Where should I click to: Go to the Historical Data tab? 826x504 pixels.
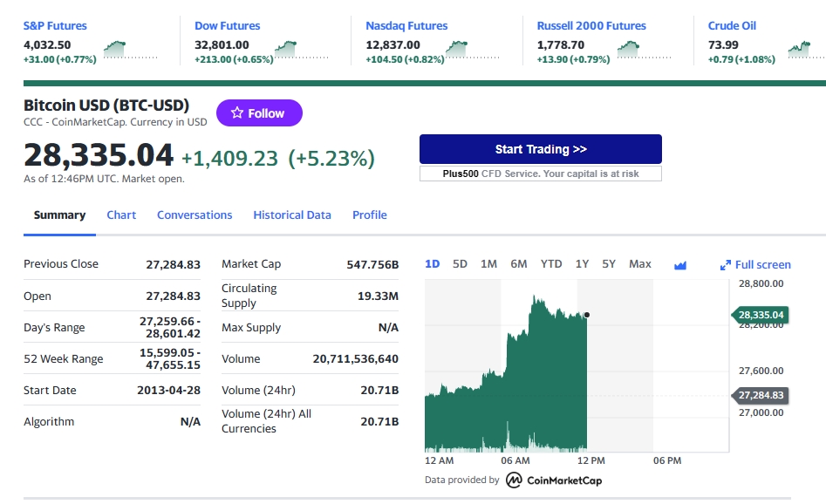pyautogui.click(x=292, y=215)
